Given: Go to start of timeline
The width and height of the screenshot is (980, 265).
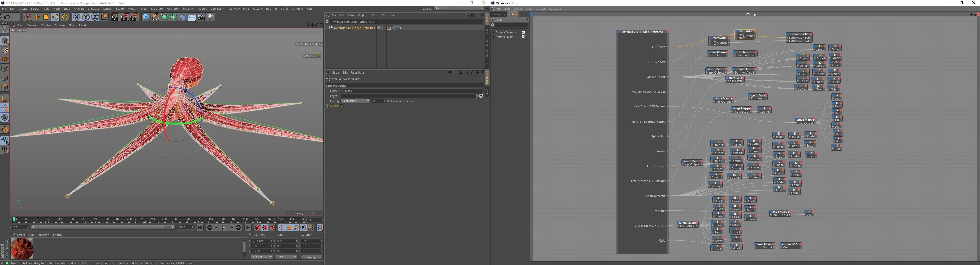Looking at the screenshot, I should tap(200, 228).
